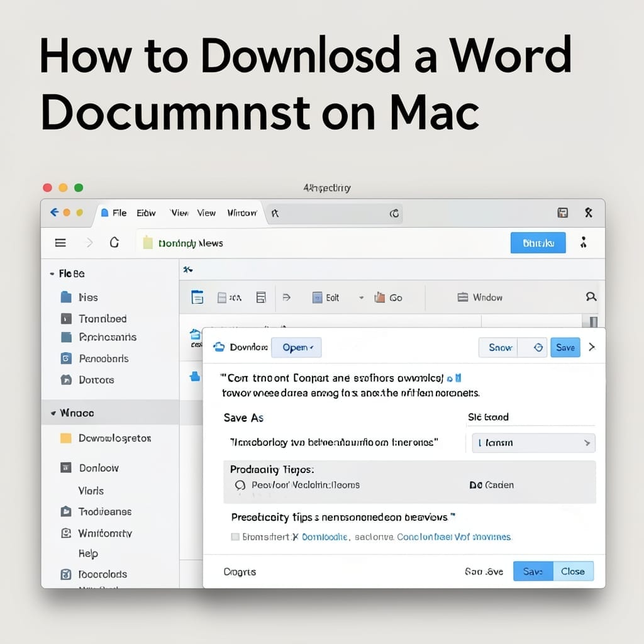
Task: Click the speech bubble icon beside Peovloor
Action: pyautogui.click(x=240, y=485)
